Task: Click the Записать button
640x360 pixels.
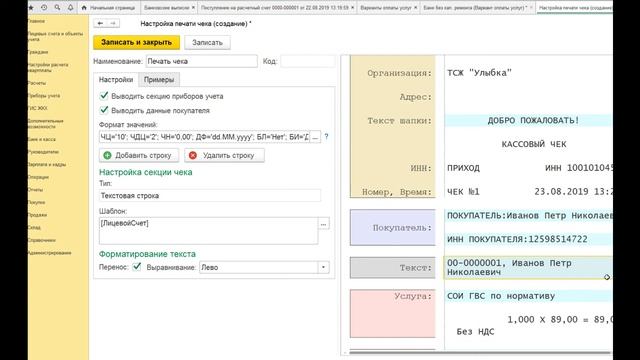Action: 207,42
